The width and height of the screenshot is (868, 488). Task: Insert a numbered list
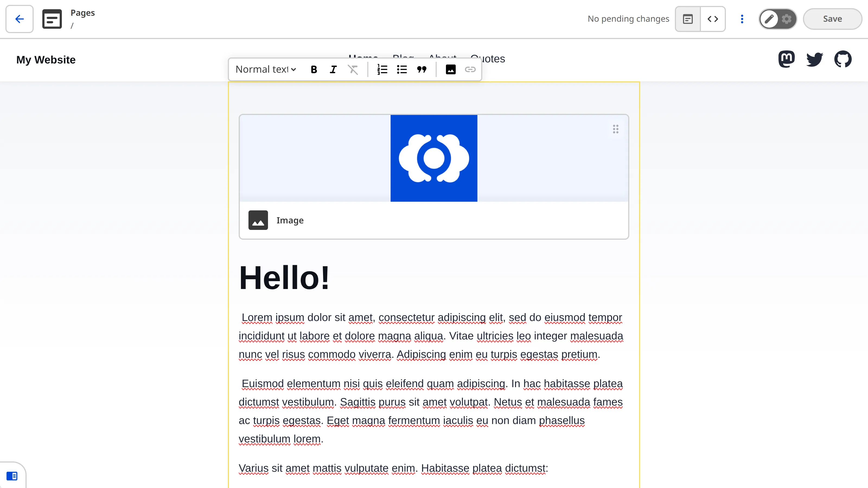pyautogui.click(x=382, y=69)
